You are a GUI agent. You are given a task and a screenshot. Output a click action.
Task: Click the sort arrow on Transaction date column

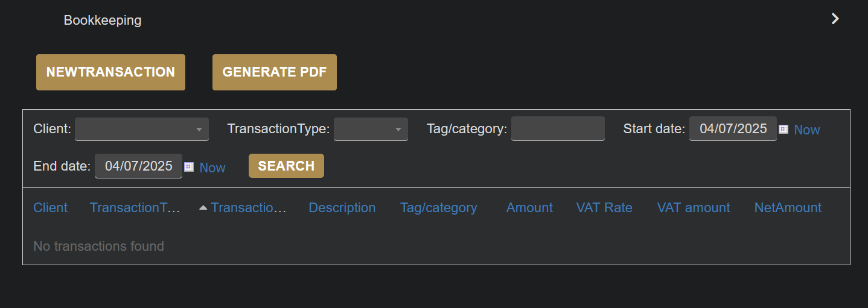[203, 208]
